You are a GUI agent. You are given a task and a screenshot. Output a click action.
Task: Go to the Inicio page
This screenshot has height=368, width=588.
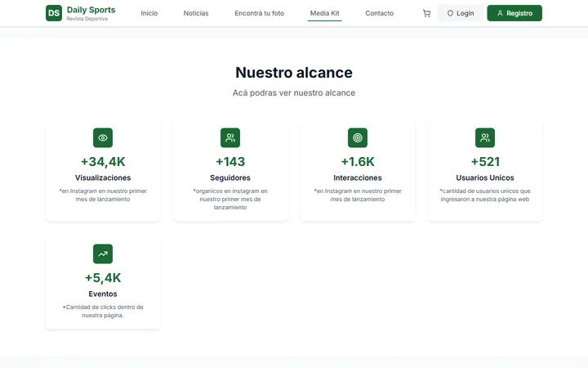(x=149, y=13)
